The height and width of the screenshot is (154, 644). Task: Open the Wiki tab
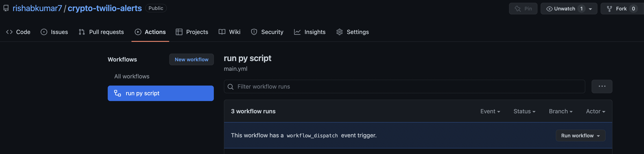(230, 32)
